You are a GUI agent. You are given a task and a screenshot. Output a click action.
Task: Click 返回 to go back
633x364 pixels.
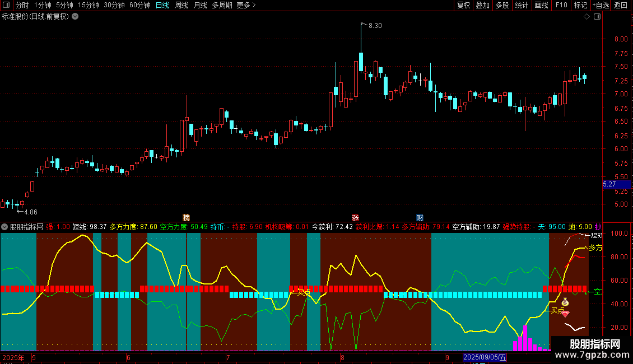pyautogui.click(x=621, y=5)
